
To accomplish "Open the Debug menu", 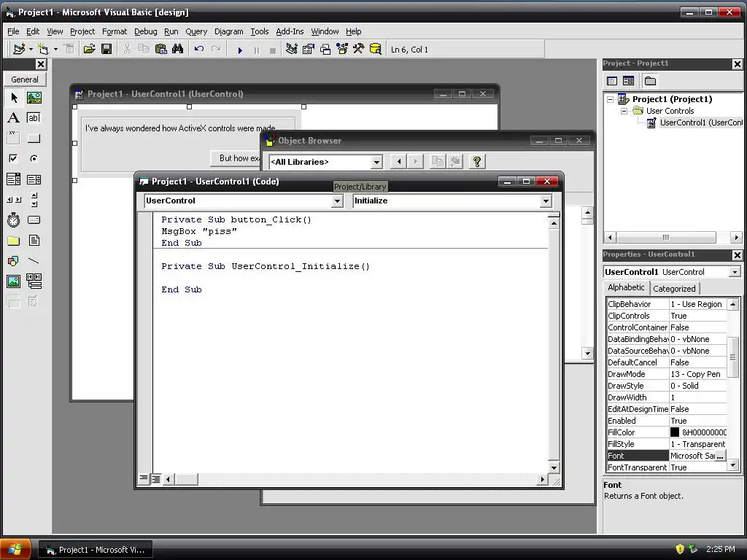I will (x=145, y=31).
